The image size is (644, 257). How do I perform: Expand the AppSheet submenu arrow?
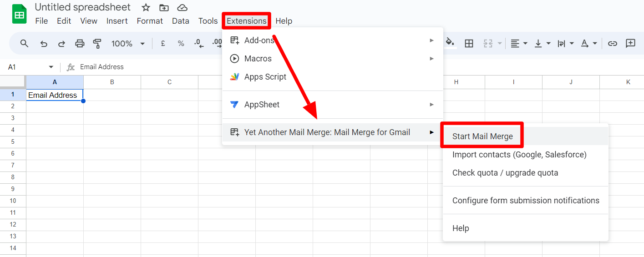pyautogui.click(x=431, y=104)
